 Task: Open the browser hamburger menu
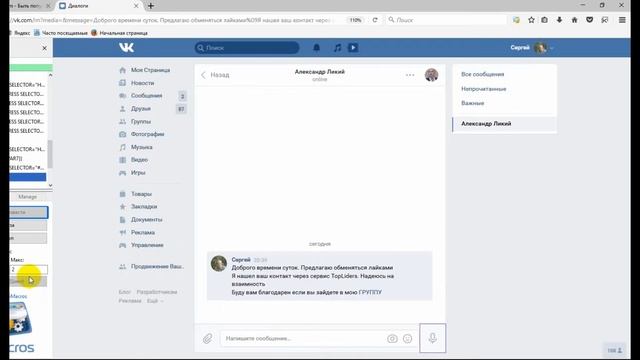tap(622, 20)
